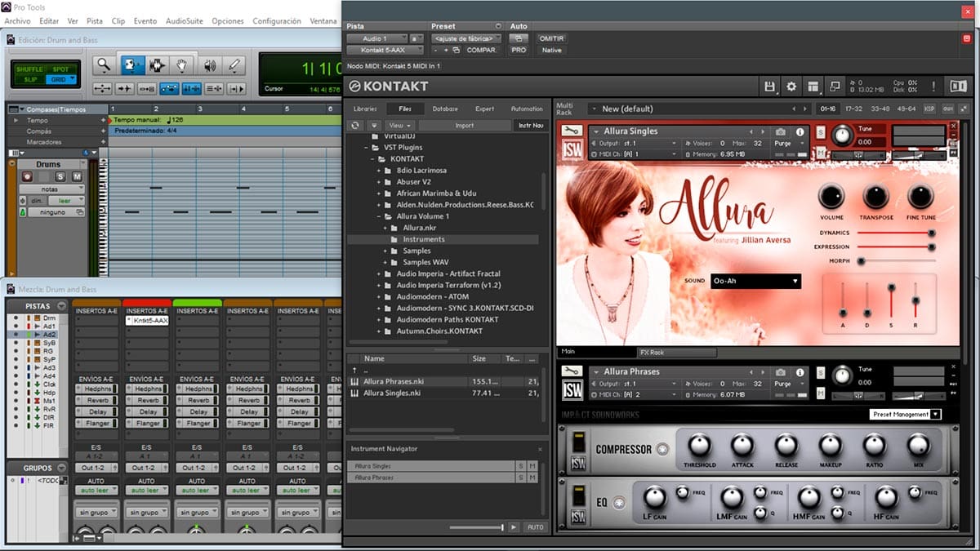Image resolution: width=980 pixels, height=551 pixels.
Task: Show Allura Phrases info icon
Action: click(x=800, y=372)
